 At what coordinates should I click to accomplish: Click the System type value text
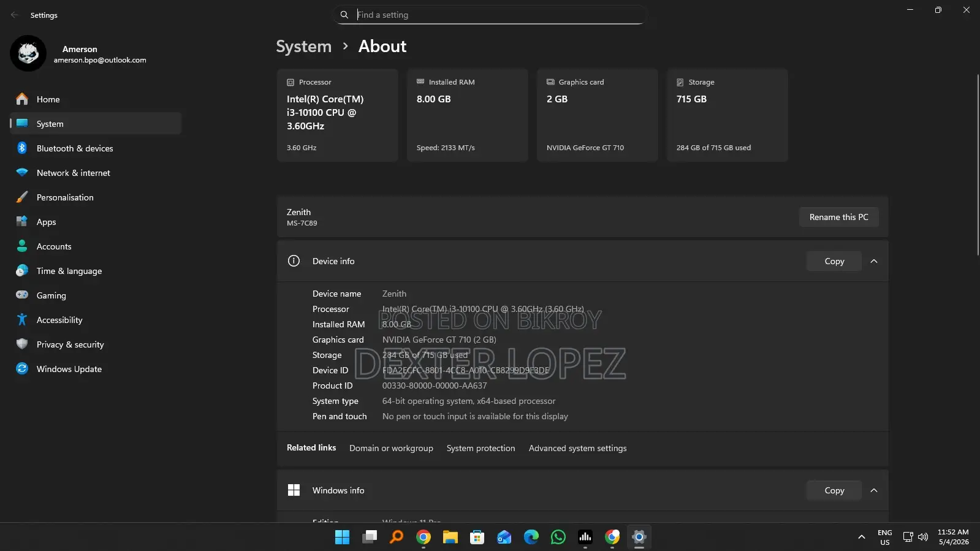coord(469,401)
